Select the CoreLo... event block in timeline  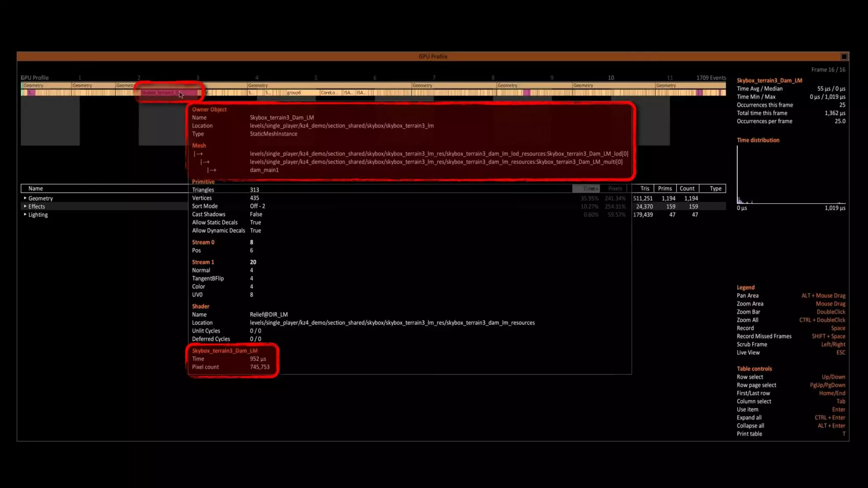(329, 93)
